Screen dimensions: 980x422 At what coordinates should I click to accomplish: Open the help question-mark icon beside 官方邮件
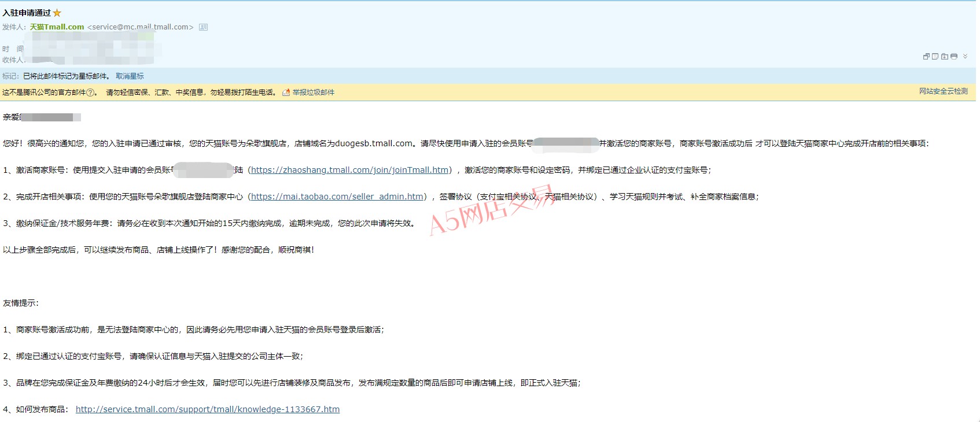coord(90,92)
